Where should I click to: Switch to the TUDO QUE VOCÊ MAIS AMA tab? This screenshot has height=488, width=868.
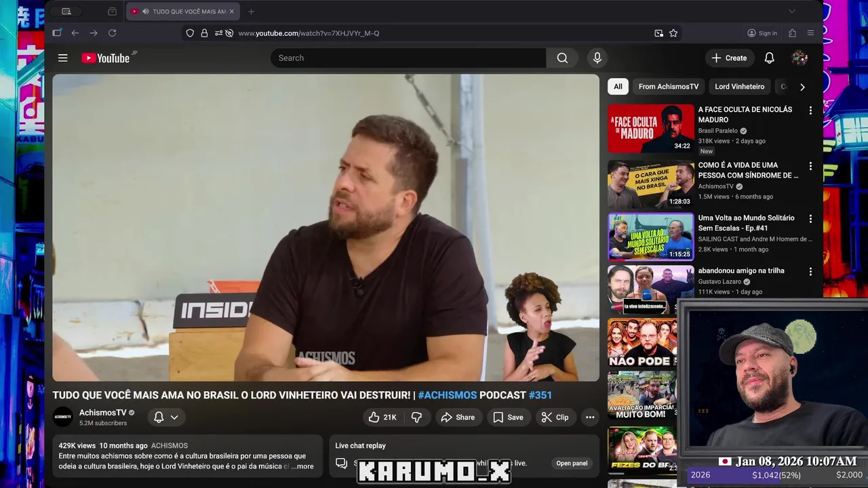point(183,12)
